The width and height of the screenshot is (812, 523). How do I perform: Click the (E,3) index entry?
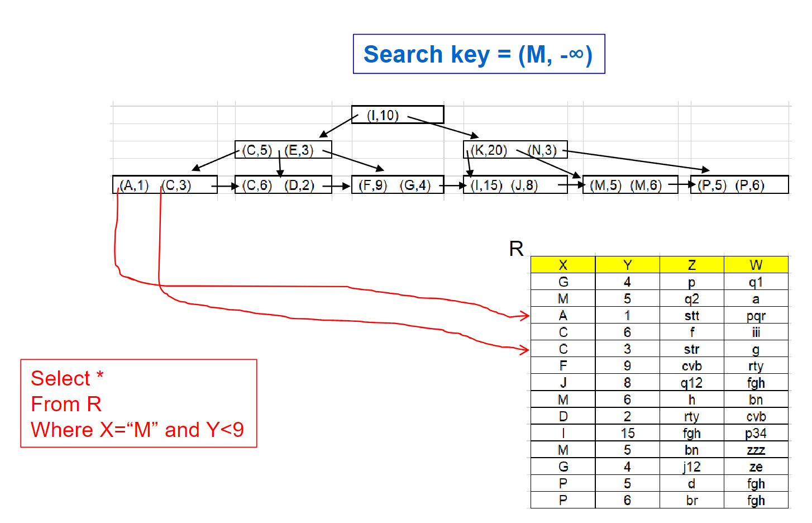pyautogui.click(x=299, y=150)
